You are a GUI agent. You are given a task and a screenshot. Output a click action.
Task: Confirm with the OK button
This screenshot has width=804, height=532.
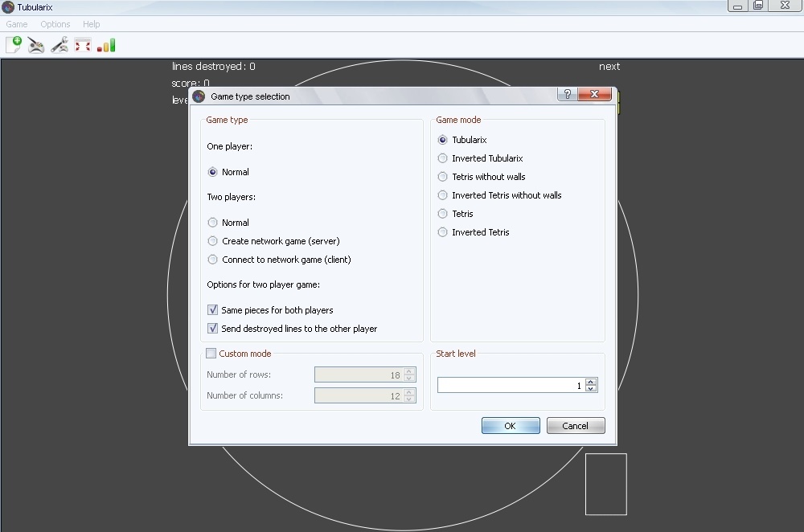[511, 425]
